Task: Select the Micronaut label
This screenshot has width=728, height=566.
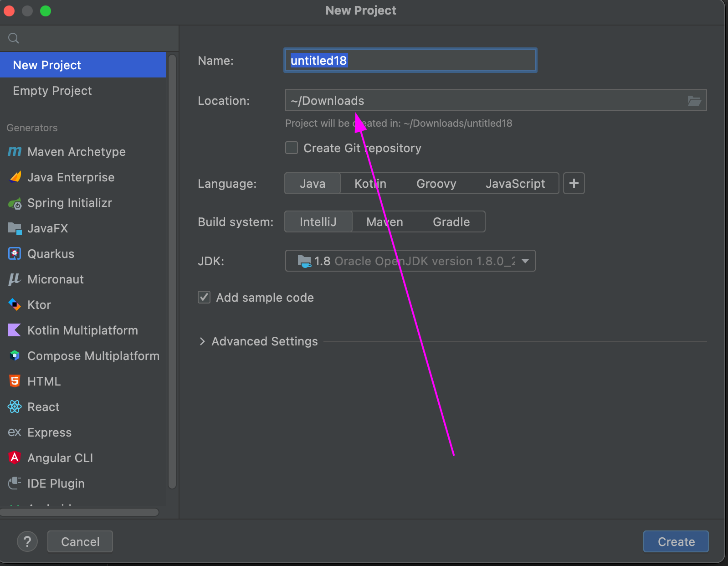Action: pos(56,279)
